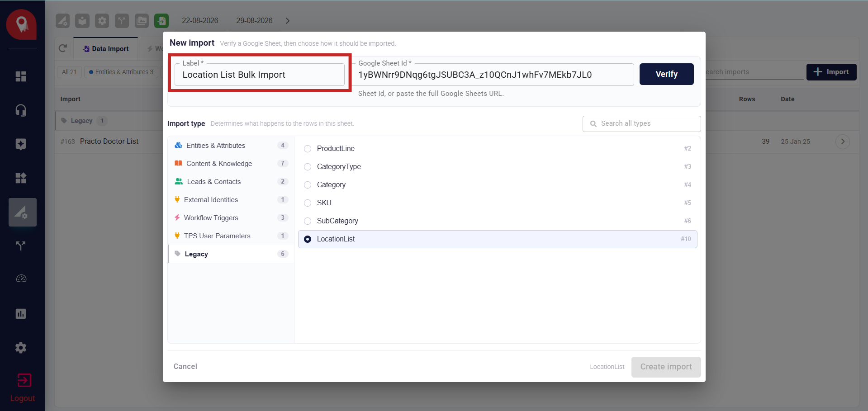868x411 pixels.
Task: Open Entities & Attributes import category
Action: (231, 146)
